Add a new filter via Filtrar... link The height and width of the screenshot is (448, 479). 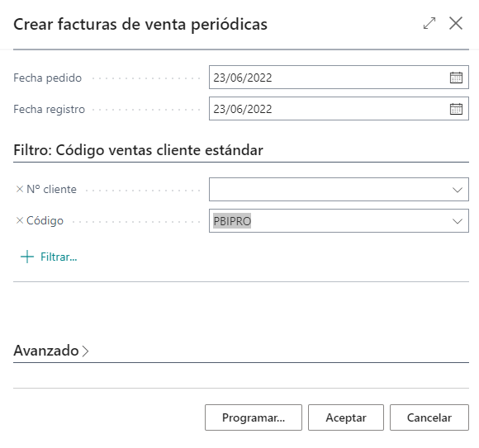(59, 257)
